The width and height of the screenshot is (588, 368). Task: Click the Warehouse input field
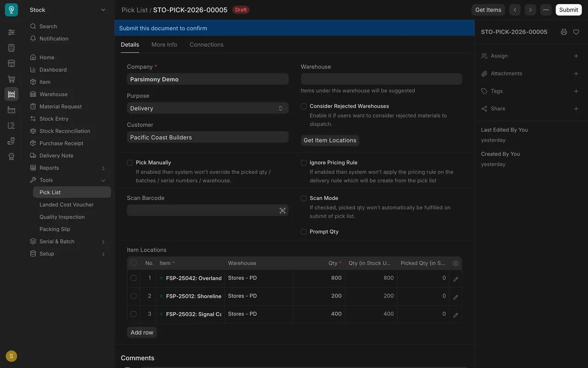[x=381, y=79]
